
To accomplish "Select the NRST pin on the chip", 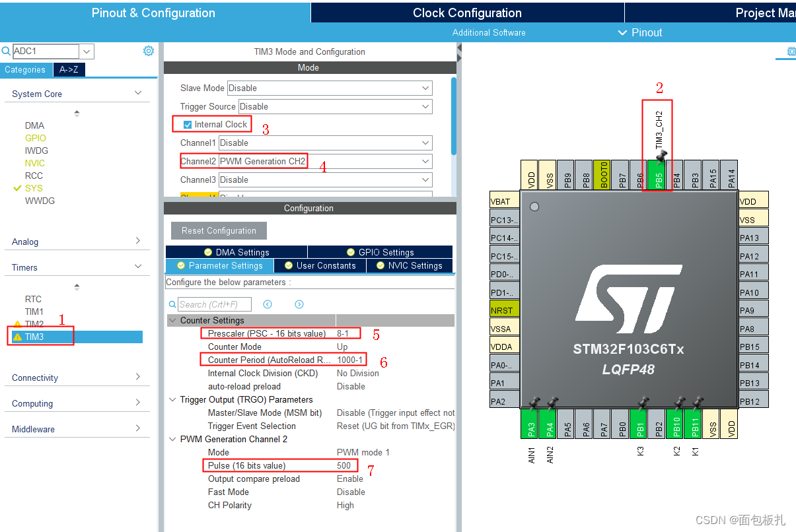I will click(504, 310).
